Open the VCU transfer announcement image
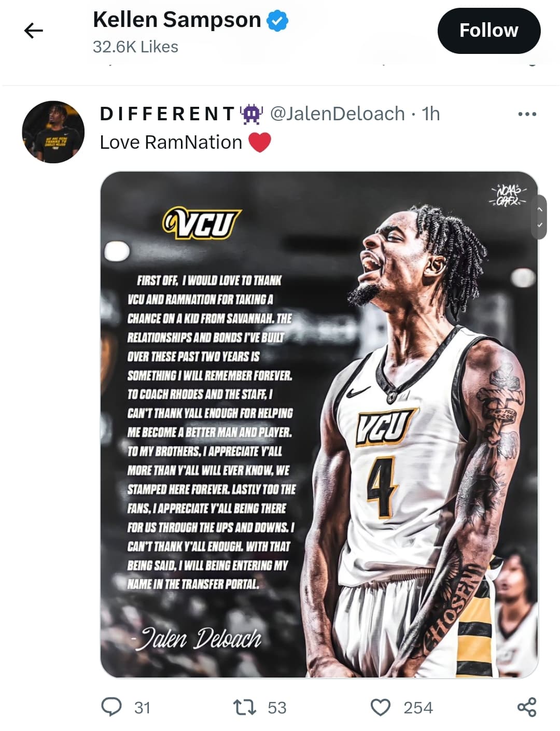The width and height of the screenshot is (560, 731). [x=319, y=425]
